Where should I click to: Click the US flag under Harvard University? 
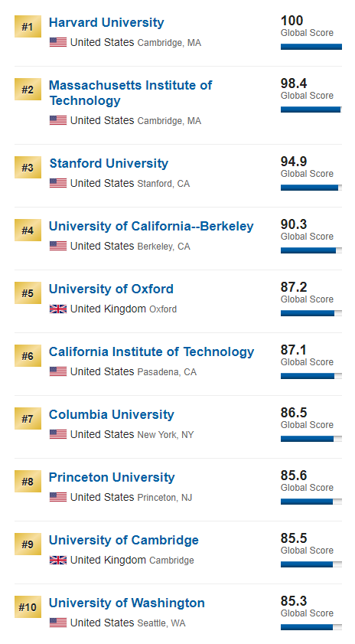click(x=58, y=42)
